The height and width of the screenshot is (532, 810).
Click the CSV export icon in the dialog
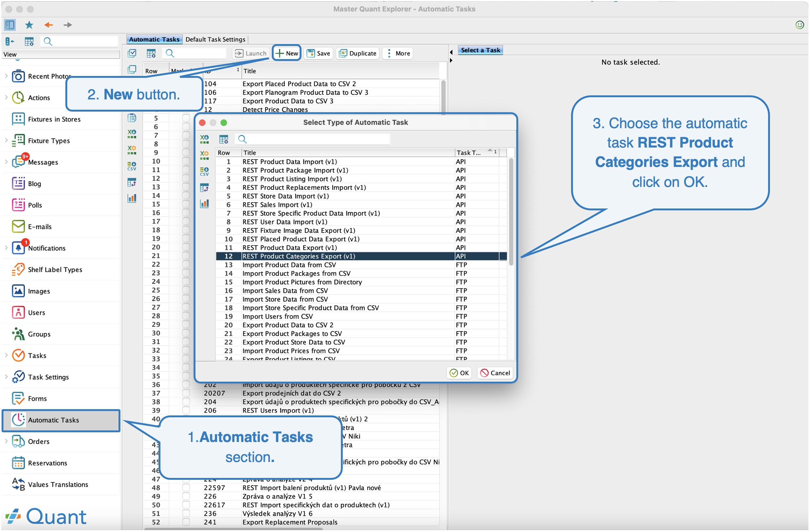tap(205, 171)
